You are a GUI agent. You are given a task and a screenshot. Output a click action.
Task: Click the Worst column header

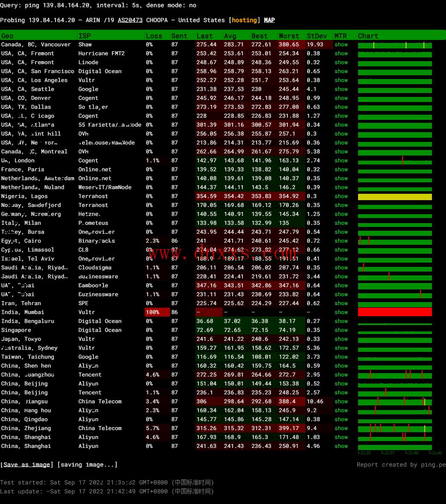coord(289,36)
